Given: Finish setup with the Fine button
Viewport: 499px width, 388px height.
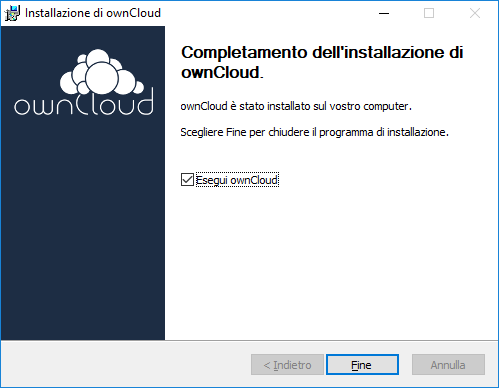Looking at the screenshot, I should [362, 365].
